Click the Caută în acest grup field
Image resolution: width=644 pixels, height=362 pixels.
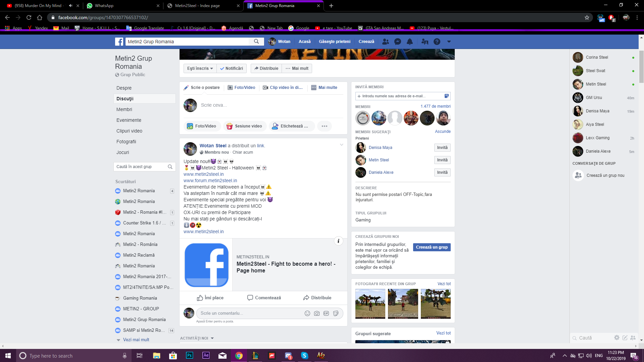coord(145,167)
